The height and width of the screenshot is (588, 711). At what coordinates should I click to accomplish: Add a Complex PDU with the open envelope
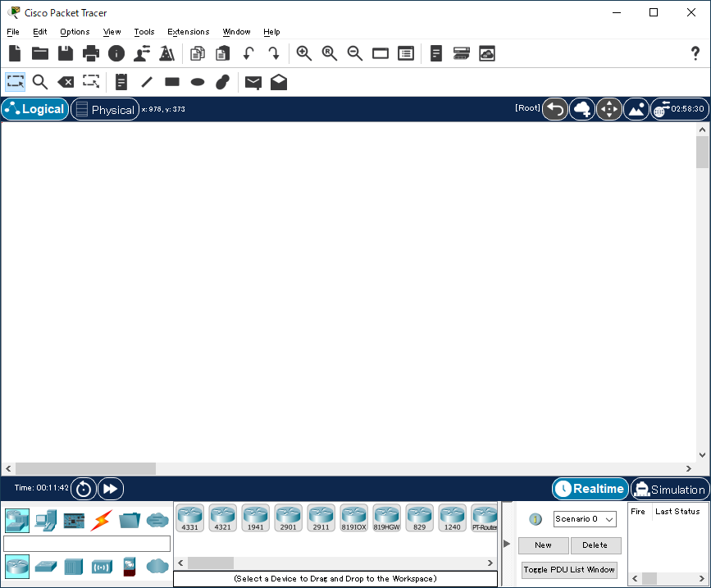pyautogui.click(x=279, y=82)
